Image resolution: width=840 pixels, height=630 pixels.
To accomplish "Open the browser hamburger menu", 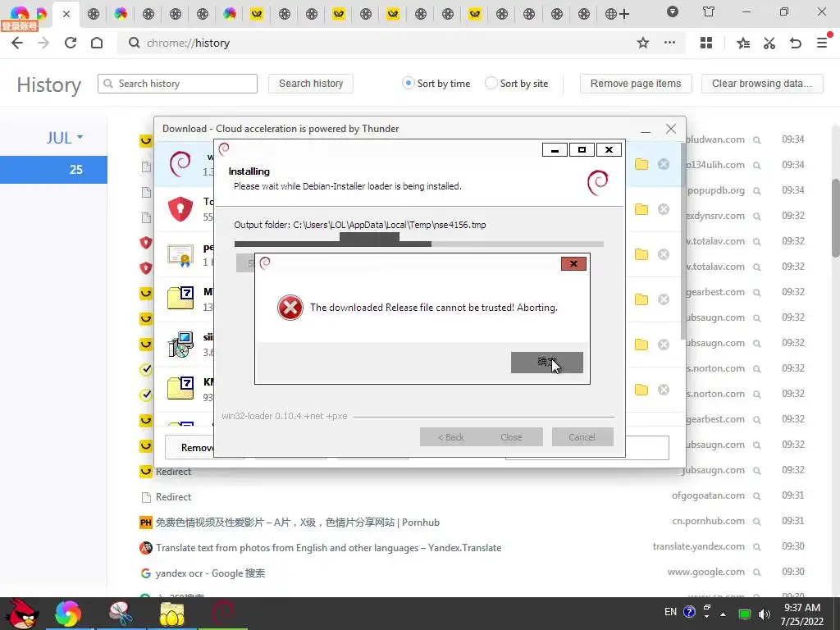I will point(822,43).
